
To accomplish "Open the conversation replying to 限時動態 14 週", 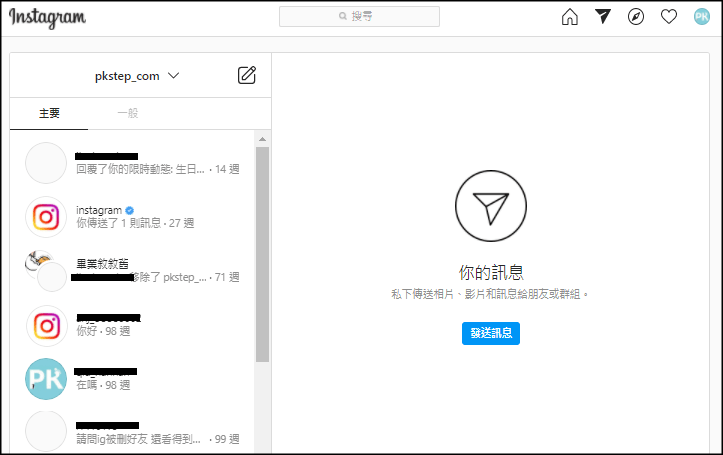I will click(x=132, y=163).
